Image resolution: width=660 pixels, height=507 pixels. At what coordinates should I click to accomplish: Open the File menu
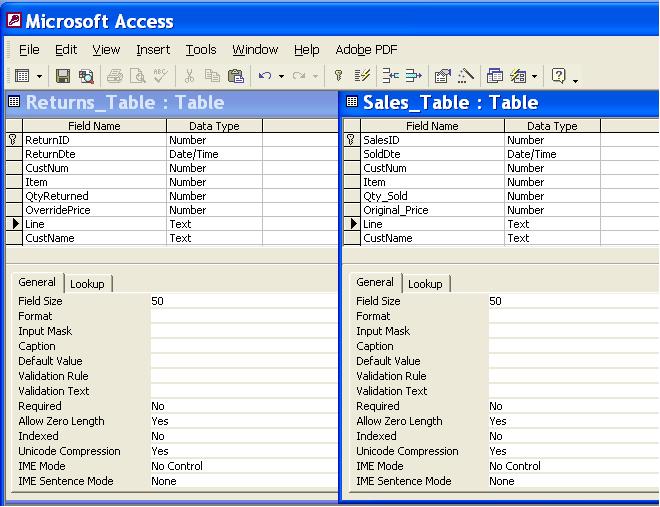[x=29, y=50]
